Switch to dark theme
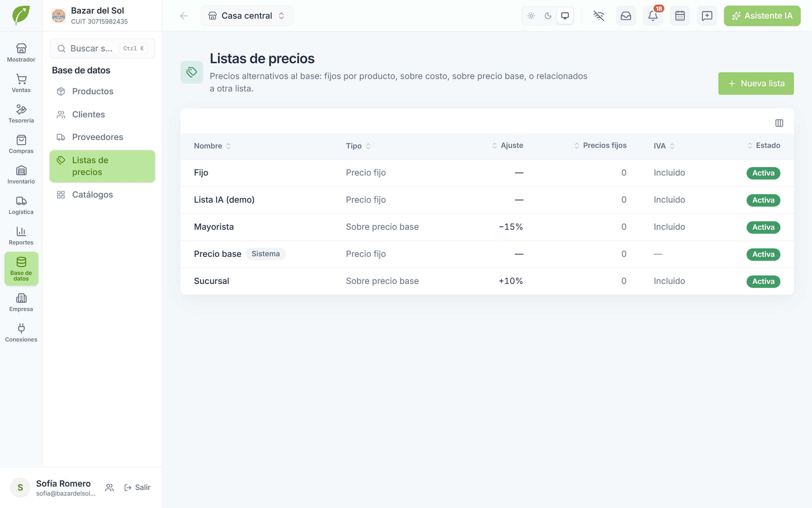Image resolution: width=812 pixels, height=508 pixels. pos(548,16)
